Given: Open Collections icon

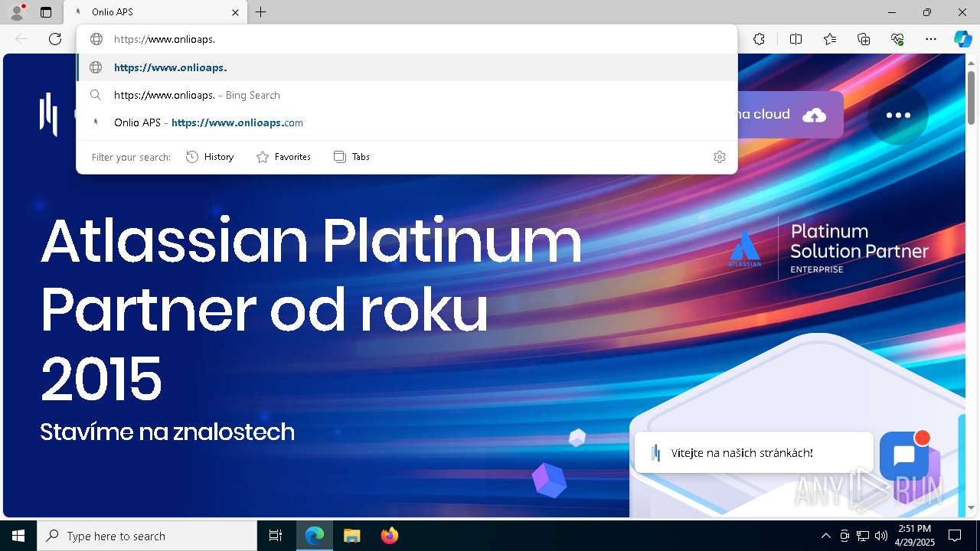Looking at the screenshot, I should click(864, 39).
